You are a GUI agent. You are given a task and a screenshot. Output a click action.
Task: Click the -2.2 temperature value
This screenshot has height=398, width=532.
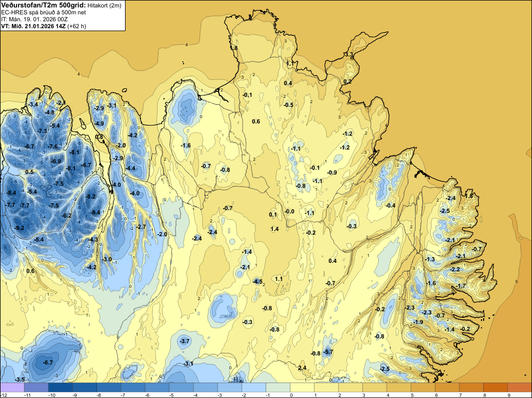pyautogui.click(x=455, y=269)
